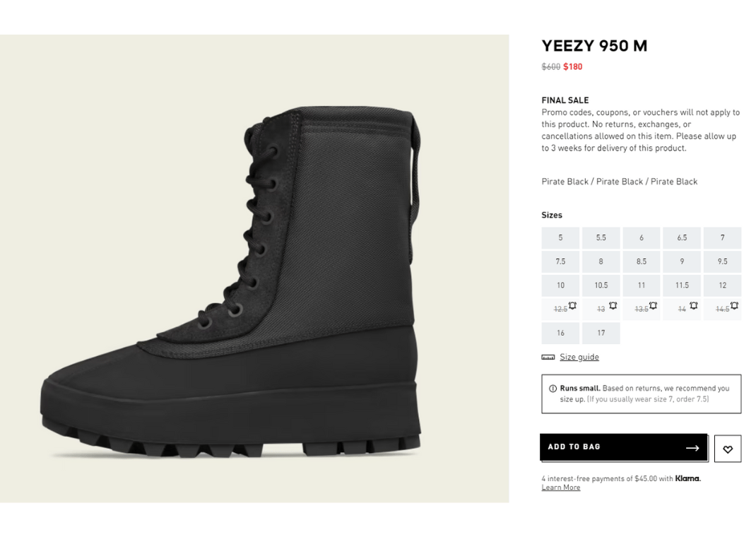Click Klarna Learn More link
Image resolution: width=756 pixels, height=537 pixels.
(561, 488)
